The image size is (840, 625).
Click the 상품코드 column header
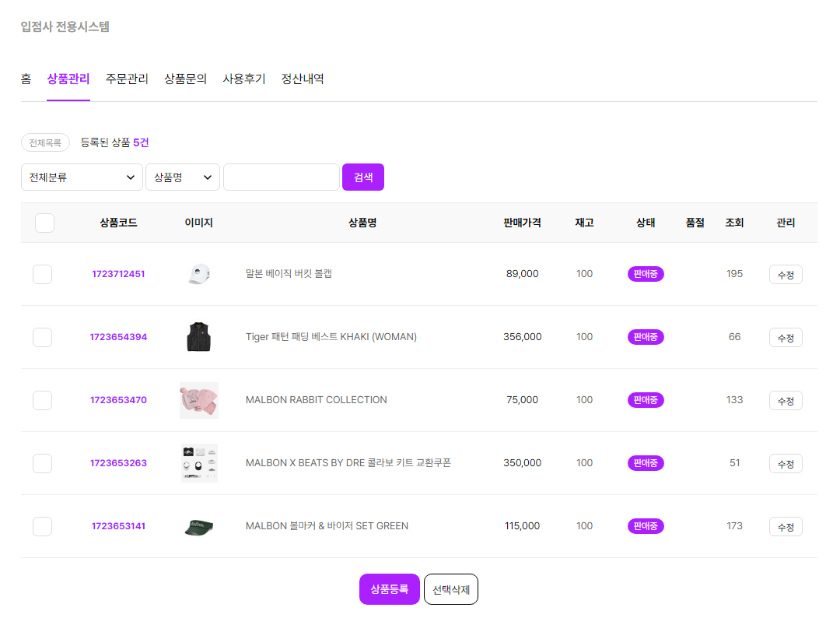[x=118, y=223]
